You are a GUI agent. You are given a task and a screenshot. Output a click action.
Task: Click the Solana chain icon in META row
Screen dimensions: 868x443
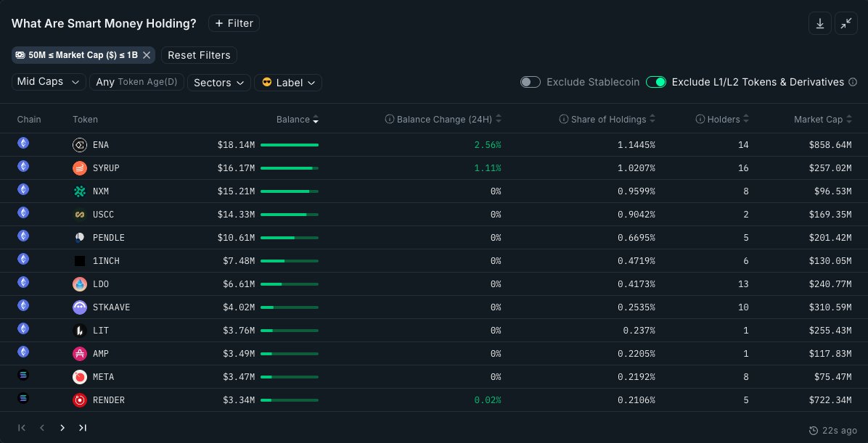(23, 376)
